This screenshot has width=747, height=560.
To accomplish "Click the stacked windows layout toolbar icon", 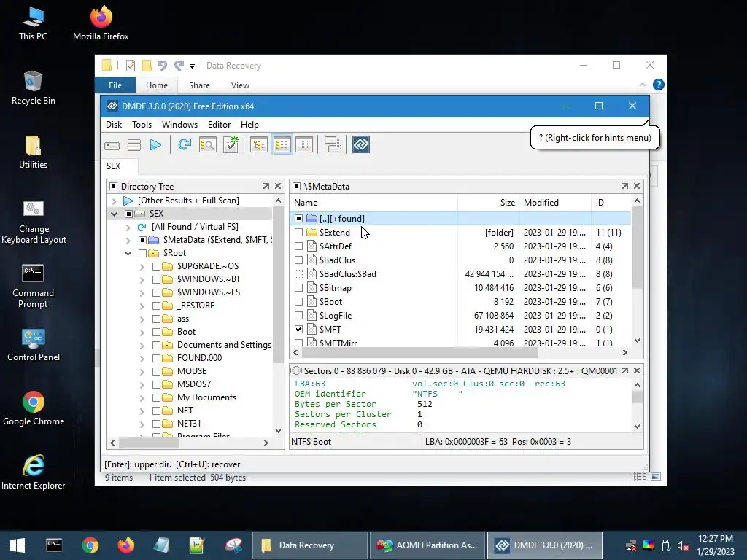I will pyautogui.click(x=333, y=145).
